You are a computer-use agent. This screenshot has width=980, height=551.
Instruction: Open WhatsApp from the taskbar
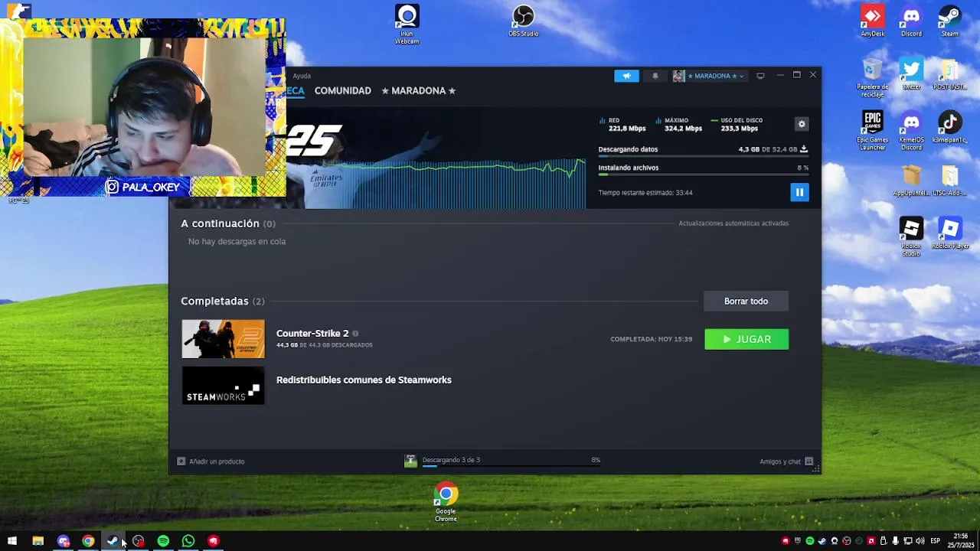188,541
